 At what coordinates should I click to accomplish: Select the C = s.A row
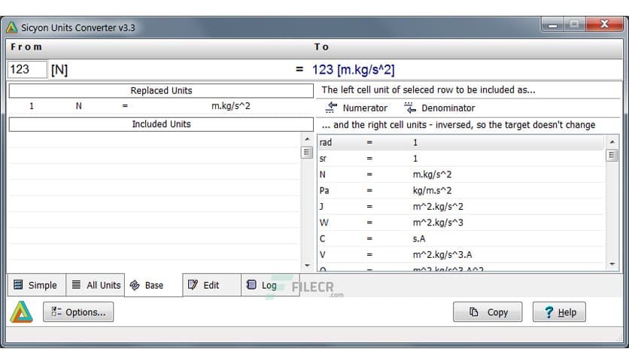tap(460, 238)
